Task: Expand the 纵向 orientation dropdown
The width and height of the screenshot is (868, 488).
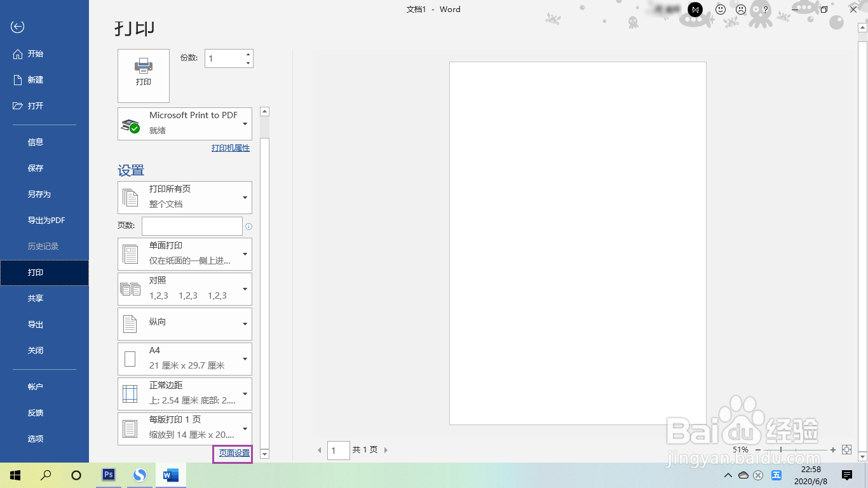Action: click(185, 324)
